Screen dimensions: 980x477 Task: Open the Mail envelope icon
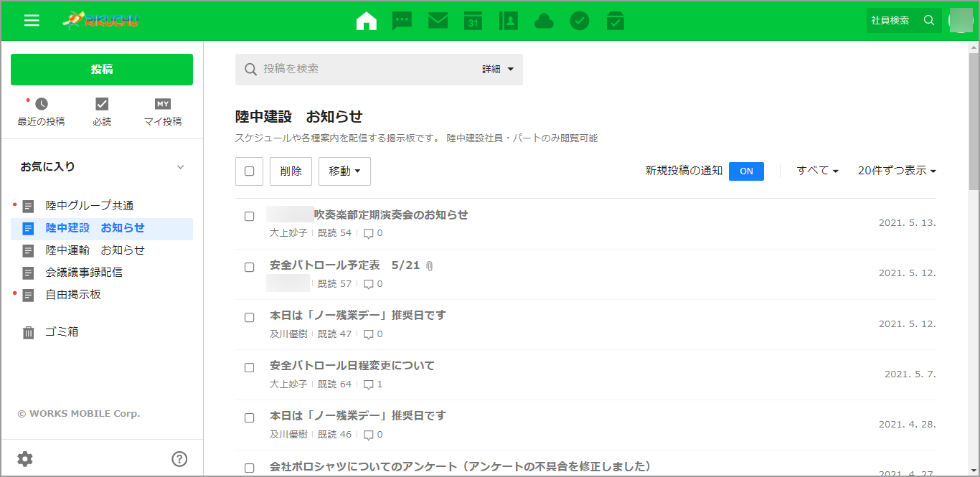438,21
